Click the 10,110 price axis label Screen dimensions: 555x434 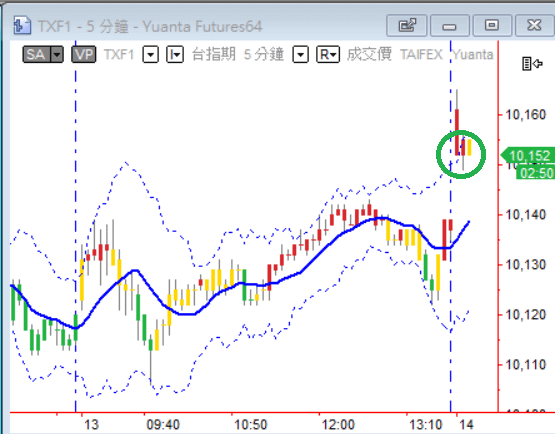click(526, 365)
